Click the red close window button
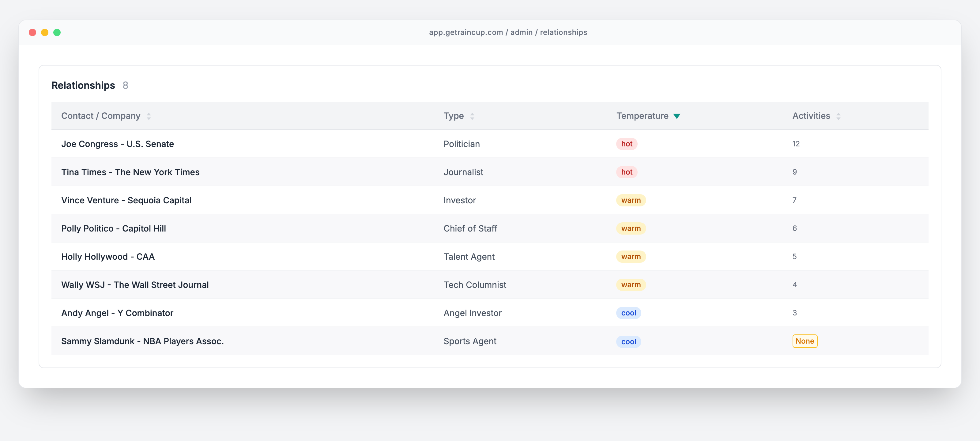This screenshot has height=441, width=980. point(32,32)
